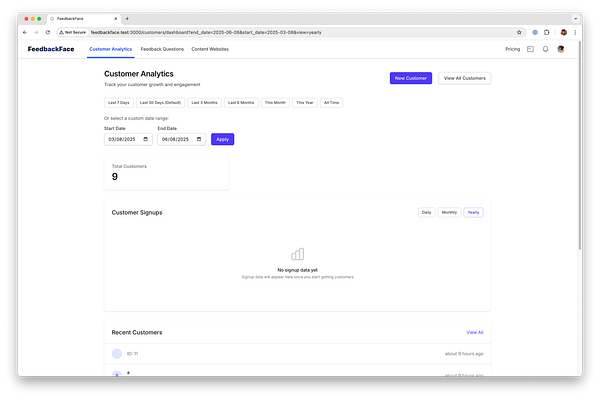The image size is (600, 400).
Task: Go to the Pricing page
Action: click(x=512, y=49)
